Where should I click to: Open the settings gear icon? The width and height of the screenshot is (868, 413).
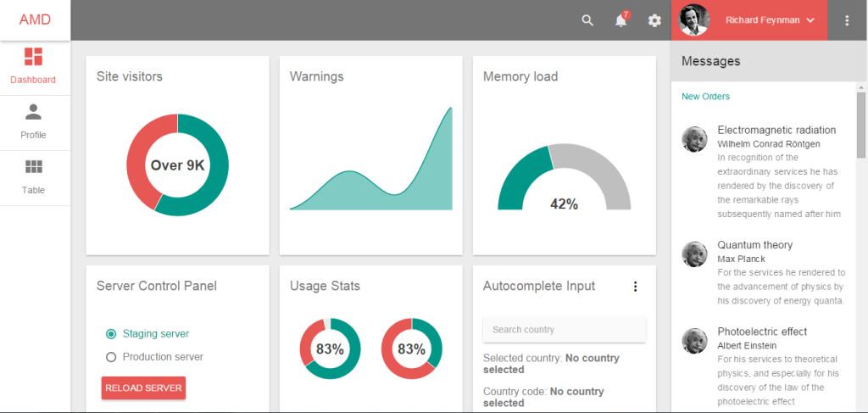coord(654,20)
